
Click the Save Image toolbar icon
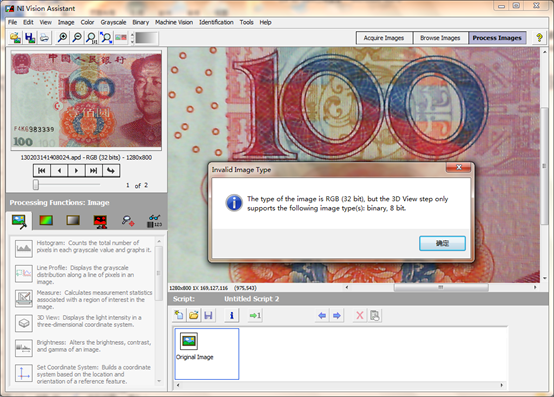(x=30, y=37)
